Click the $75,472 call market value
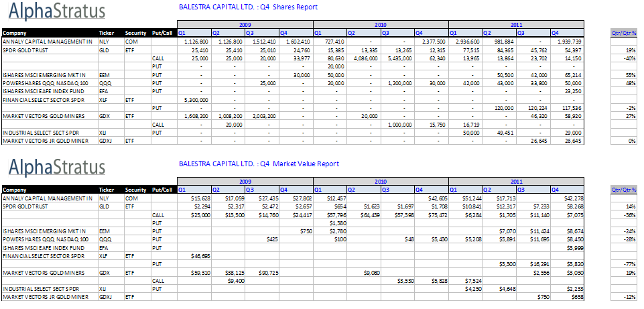 coord(432,215)
